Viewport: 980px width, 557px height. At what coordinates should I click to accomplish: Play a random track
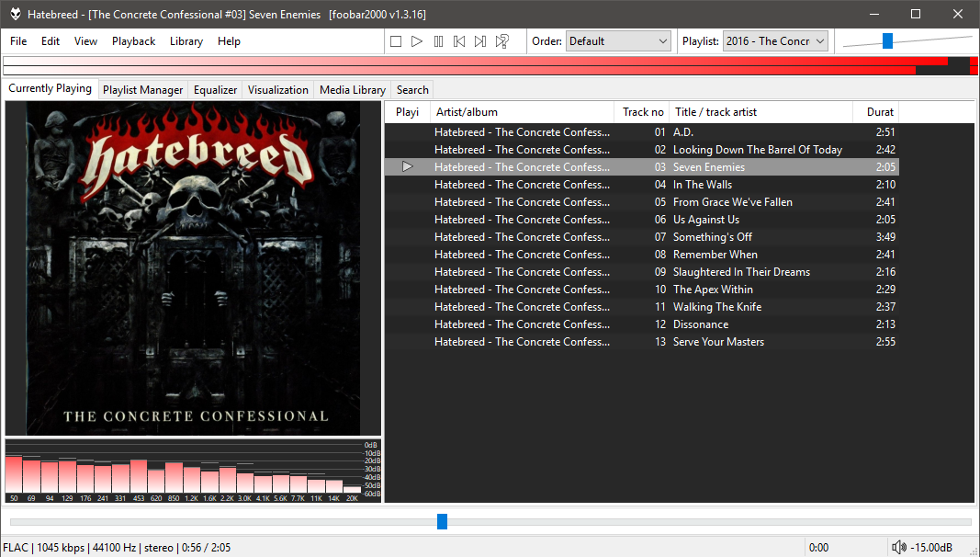click(501, 41)
